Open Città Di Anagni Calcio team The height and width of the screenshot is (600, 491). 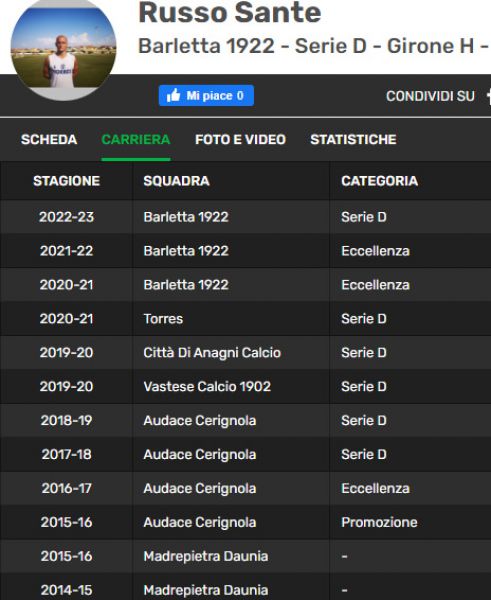212,353
